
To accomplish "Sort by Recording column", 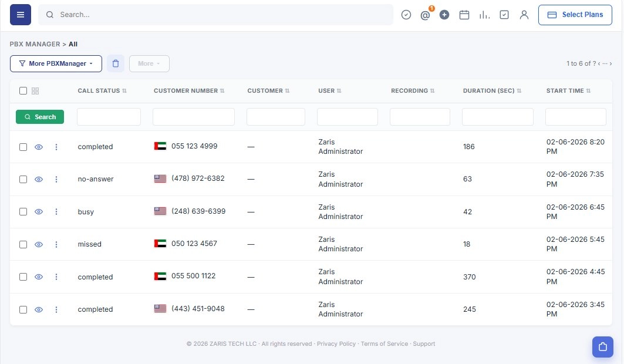I will (x=413, y=90).
